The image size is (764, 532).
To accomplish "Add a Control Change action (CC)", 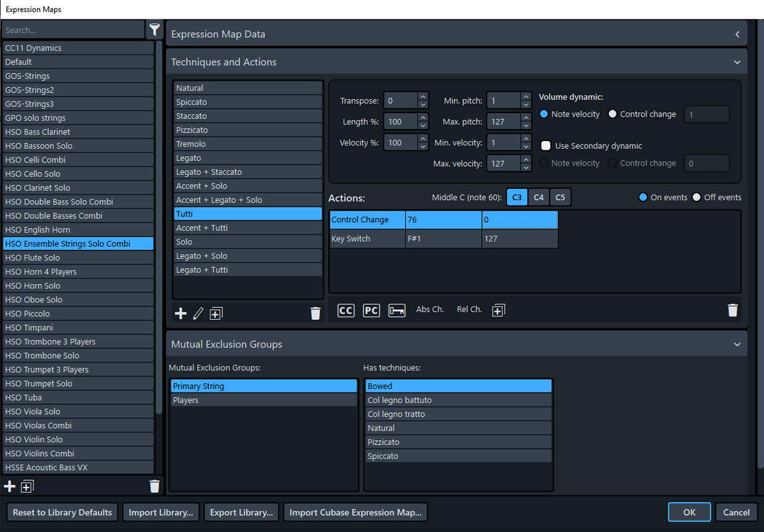I will click(346, 311).
